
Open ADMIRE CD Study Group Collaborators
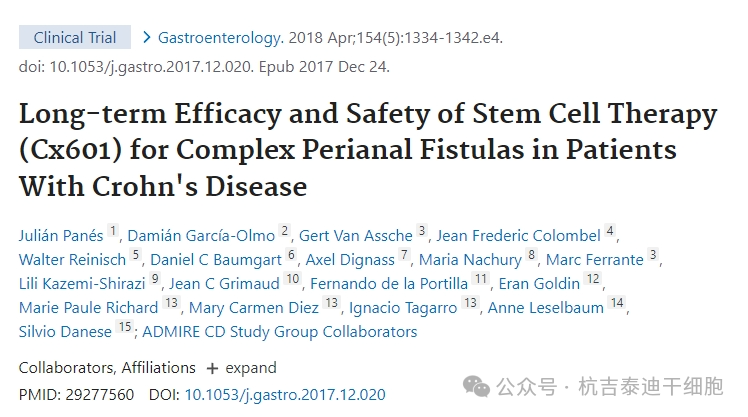280,332
